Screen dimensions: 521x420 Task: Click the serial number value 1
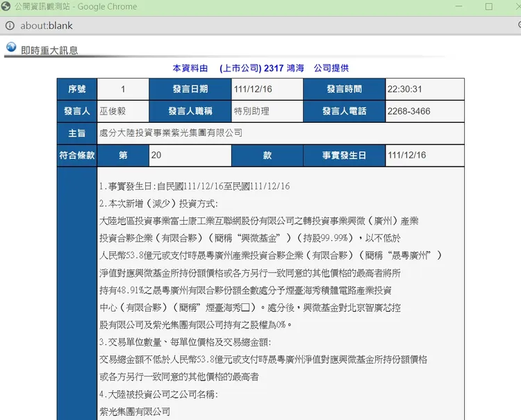pyautogui.click(x=123, y=89)
